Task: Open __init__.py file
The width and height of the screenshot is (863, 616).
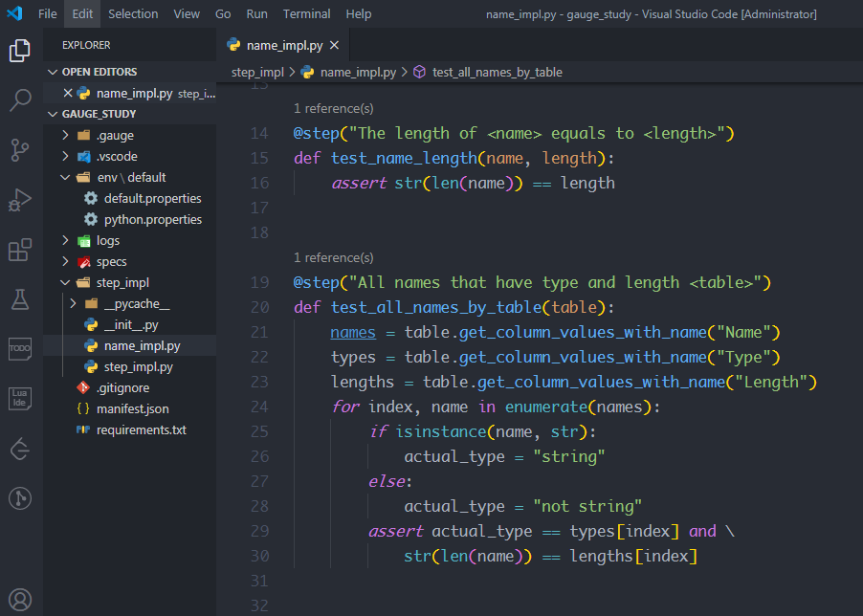Action: tap(131, 324)
